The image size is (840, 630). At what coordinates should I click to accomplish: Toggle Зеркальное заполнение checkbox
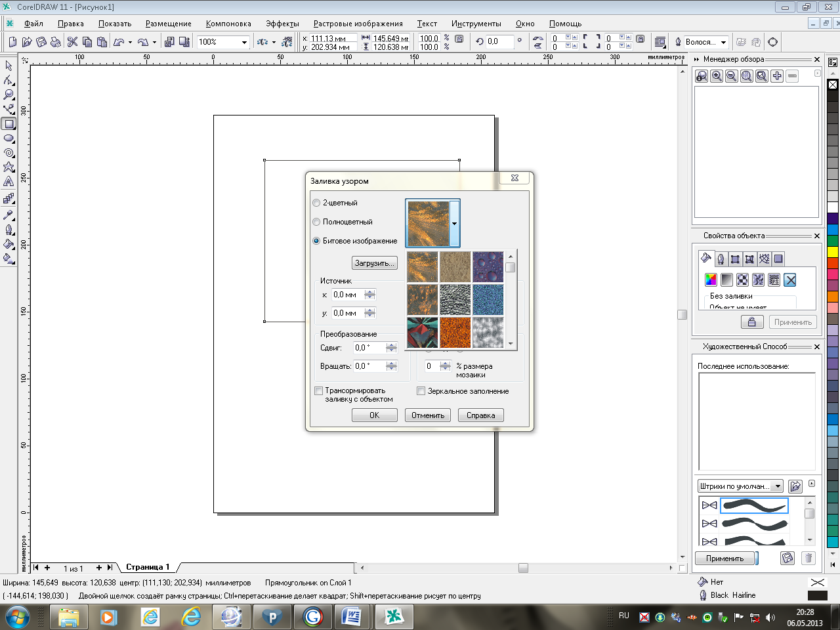click(x=421, y=391)
